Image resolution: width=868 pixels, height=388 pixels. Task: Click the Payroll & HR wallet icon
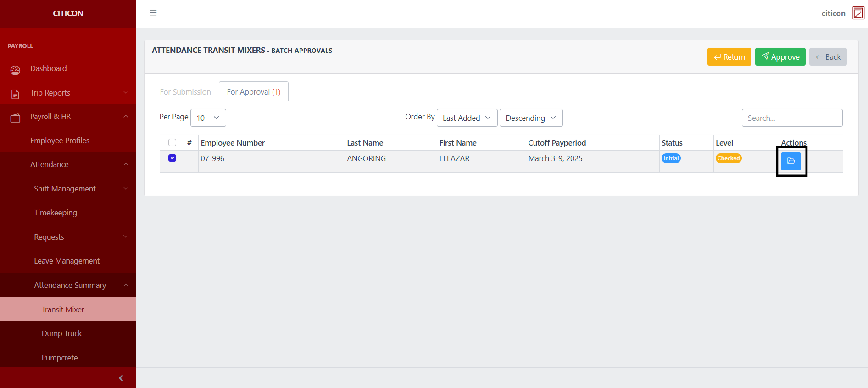15,118
